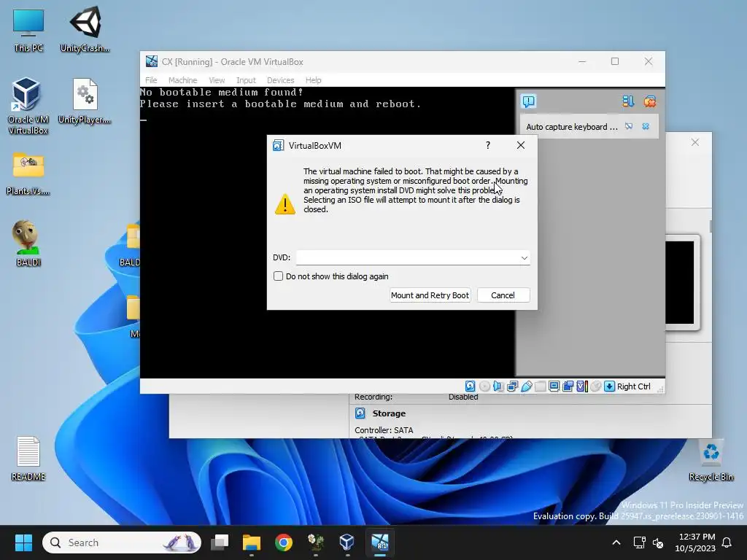Click the Controller: SATA text in Manager
Screen dimensions: 747x560
384,430
